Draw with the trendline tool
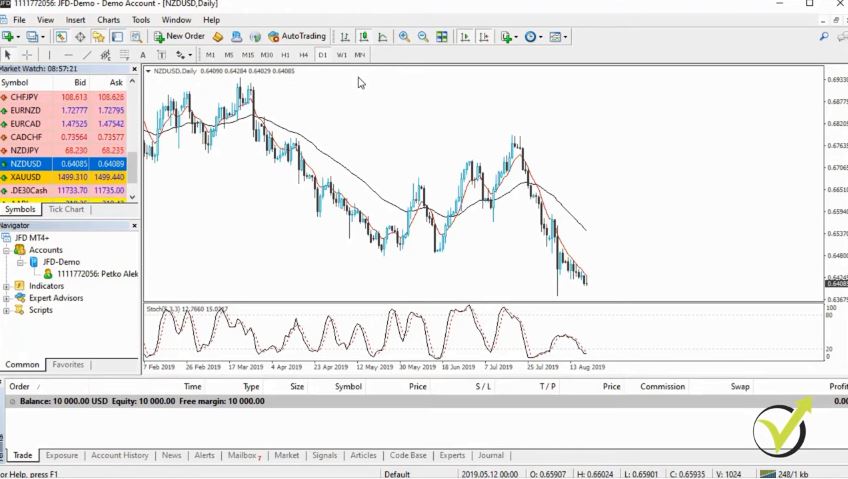Viewport: 848px width, 479px height. [87, 55]
